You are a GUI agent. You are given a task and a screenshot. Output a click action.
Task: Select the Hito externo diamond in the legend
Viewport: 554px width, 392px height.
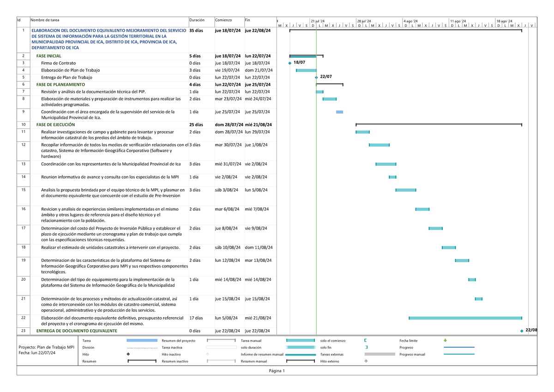pos(366,361)
